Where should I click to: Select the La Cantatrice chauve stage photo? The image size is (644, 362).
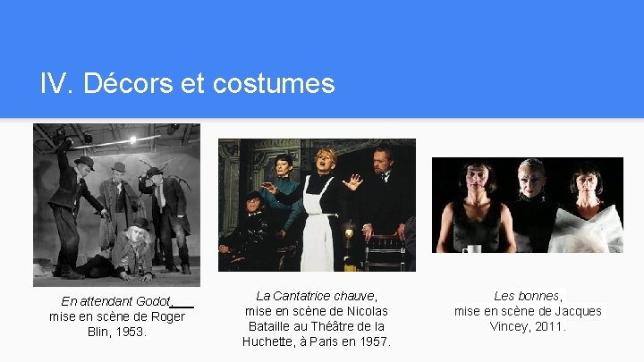click(x=317, y=205)
